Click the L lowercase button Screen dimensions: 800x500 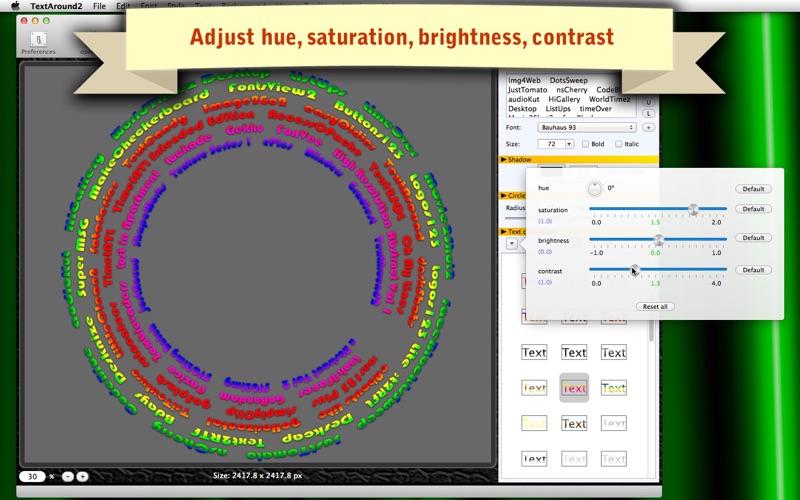click(648, 114)
